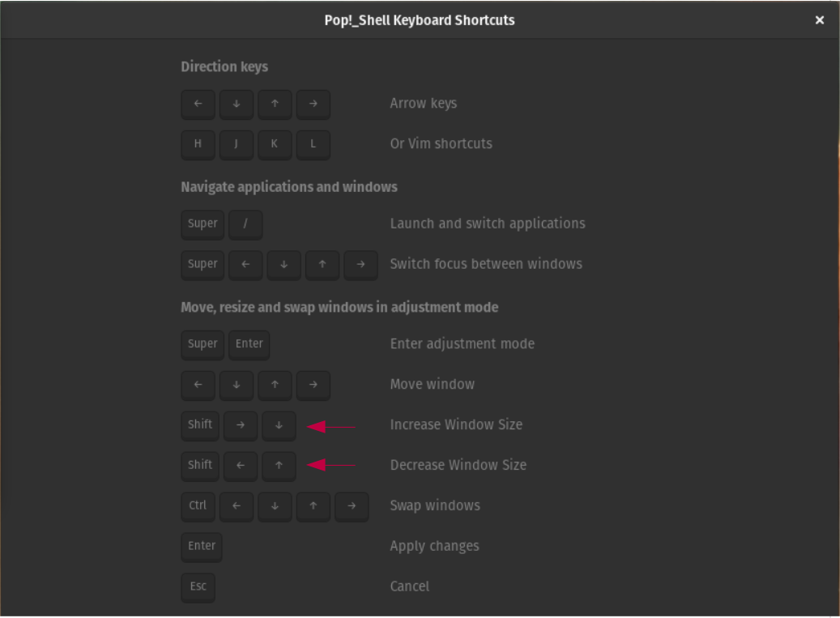Click the left arrow key under Direction keys
The height and width of the screenshot is (618, 840).
(x=198, y=104)
